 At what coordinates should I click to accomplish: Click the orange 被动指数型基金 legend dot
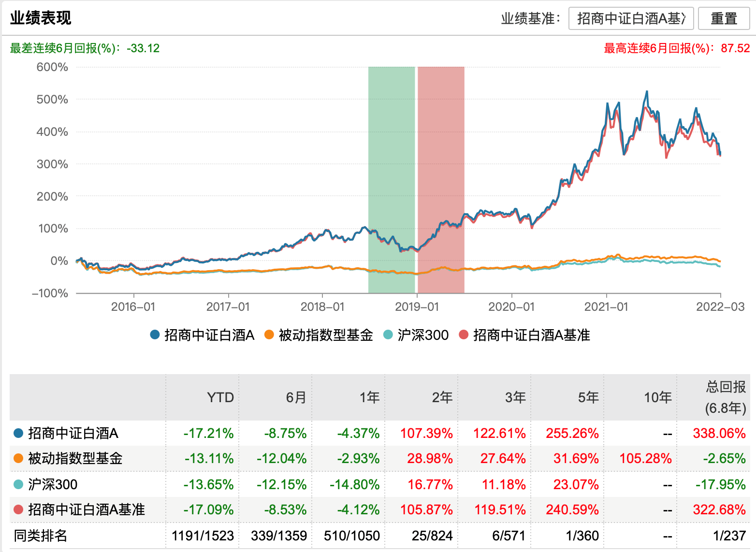[269, 335]
